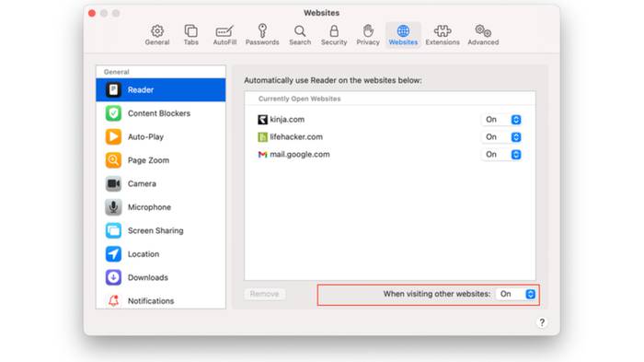
Task: Click the 'When visiting other websites:' label
Action: [x=437, y=294]
